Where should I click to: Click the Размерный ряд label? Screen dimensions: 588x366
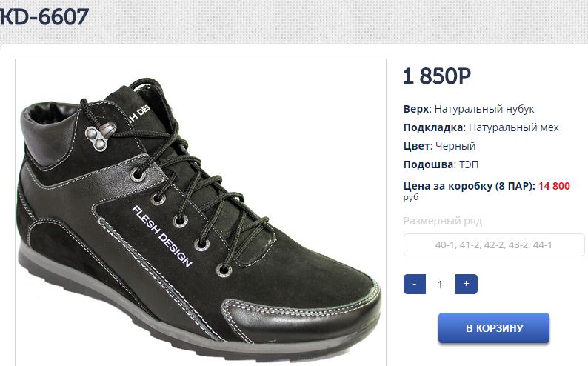(443, 221)
